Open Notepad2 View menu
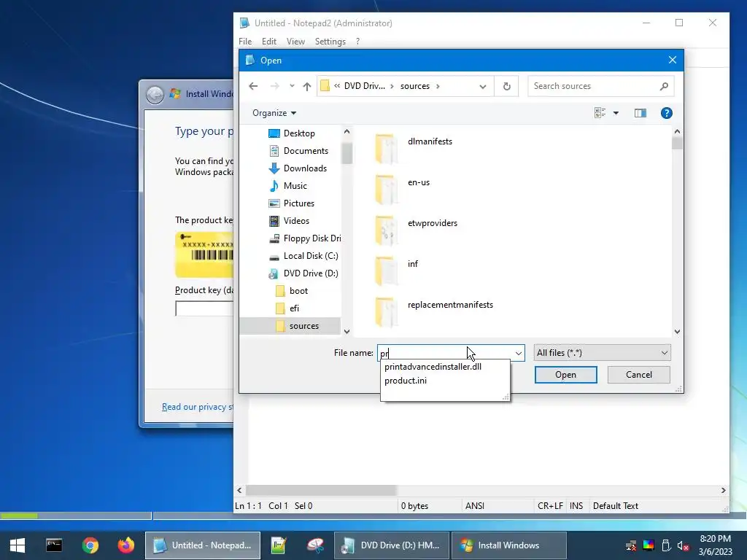The height and width of the screenshot is (560, 747). pos(295,42)
